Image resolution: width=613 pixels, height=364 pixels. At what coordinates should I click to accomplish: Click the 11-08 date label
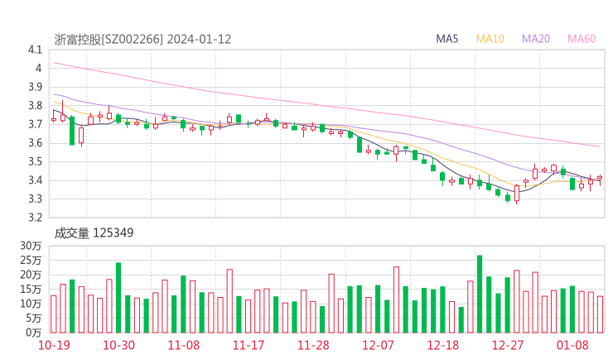[184, 345]
